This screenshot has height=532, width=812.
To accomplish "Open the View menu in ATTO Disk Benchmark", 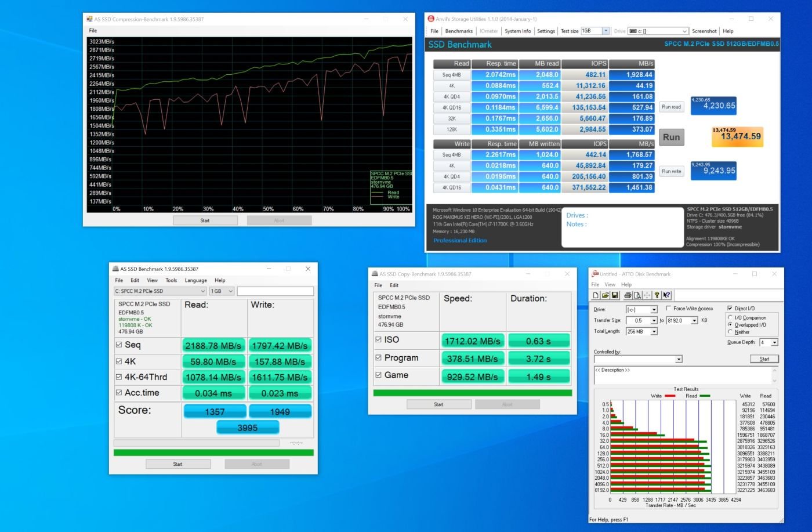I will click(x=610, y=284).
